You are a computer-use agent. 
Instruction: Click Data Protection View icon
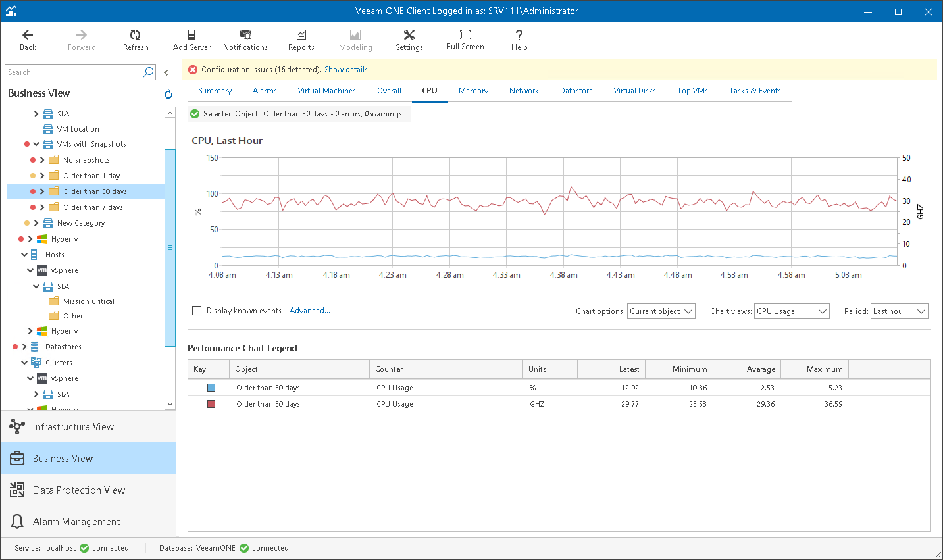[17, 490]
